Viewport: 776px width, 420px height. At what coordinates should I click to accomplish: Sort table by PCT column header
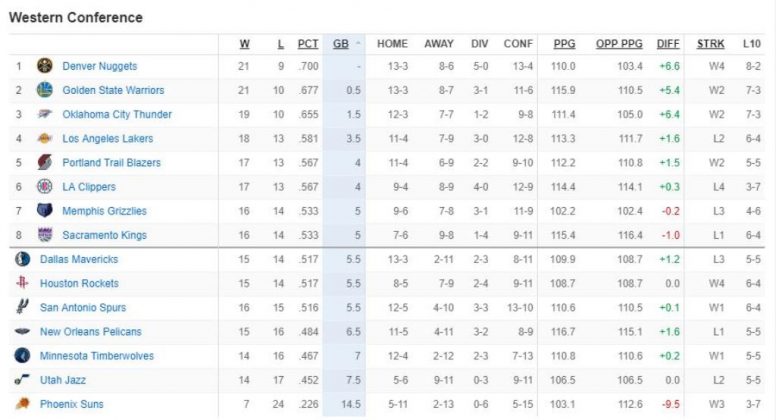(x=308, y=44)
